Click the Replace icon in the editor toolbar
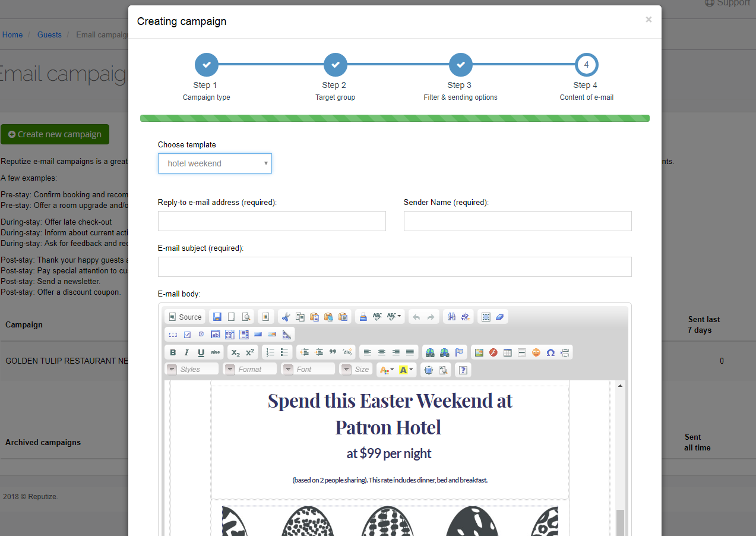756x536 pixels. coord(465,317)
